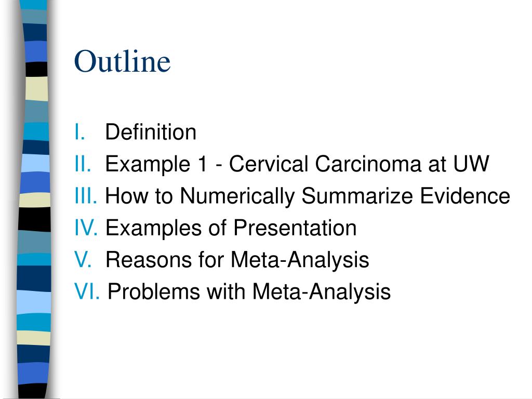Click the letters UW in item II
This screenshot has height=399, width=532.
(471, 164)
